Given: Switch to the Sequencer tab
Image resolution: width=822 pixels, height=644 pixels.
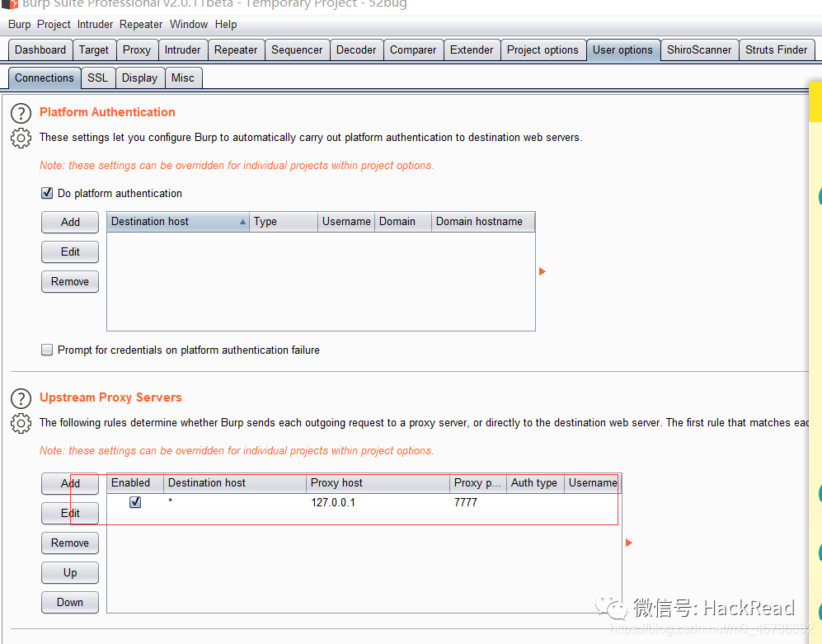Looking at the screenshot, I should tap(297, 49).
